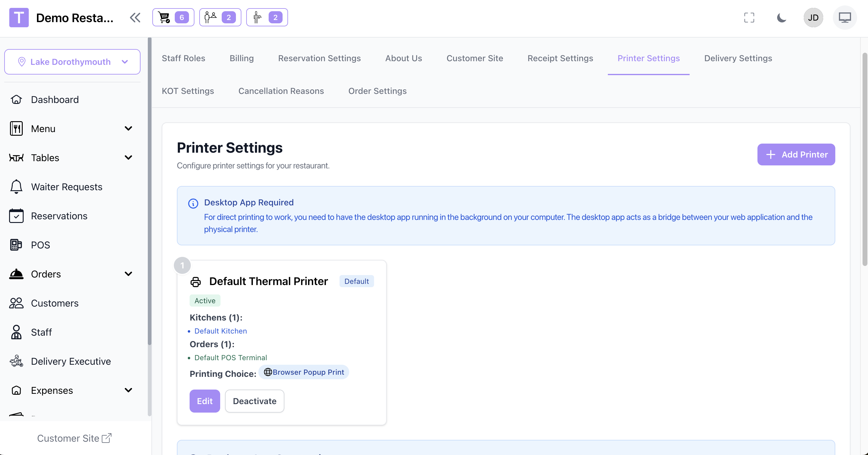Open the Customer Site external link

74,438
